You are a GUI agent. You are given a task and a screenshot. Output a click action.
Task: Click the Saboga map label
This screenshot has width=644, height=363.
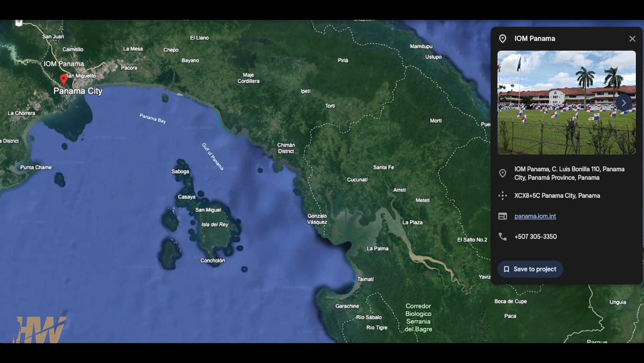[180, 171]
